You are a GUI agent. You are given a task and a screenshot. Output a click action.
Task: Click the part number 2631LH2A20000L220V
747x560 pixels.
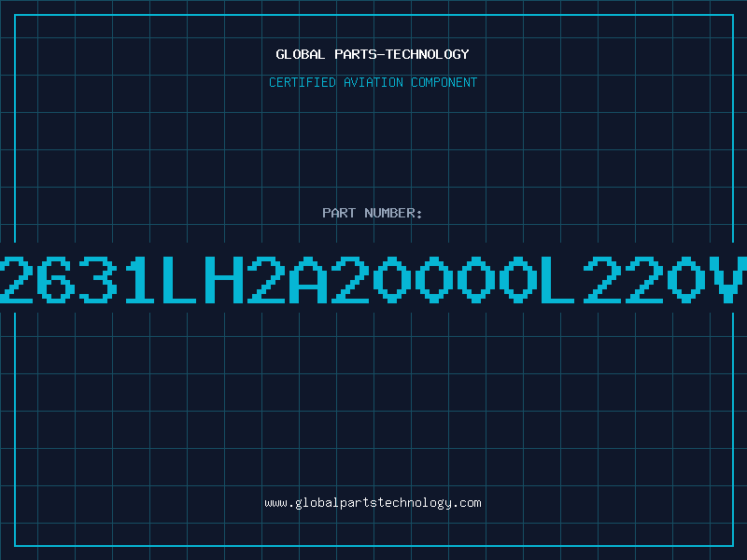pyautogui.click(x=373, y=279)
